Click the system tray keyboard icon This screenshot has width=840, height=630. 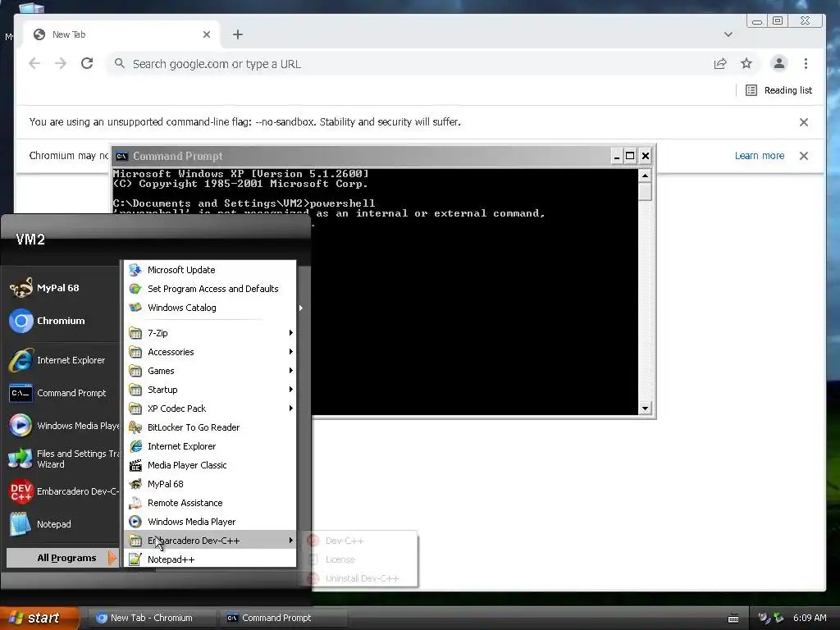(733, 619)
